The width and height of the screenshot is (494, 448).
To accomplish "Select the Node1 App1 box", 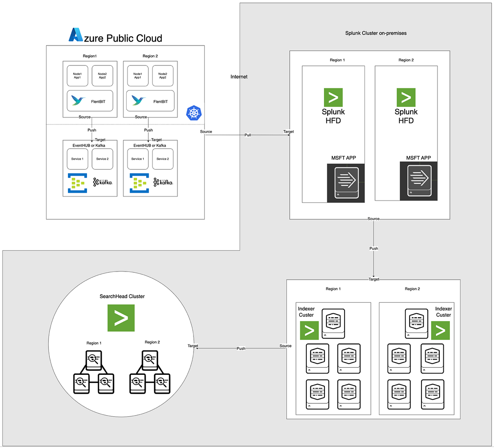I will tap(77, 76).
